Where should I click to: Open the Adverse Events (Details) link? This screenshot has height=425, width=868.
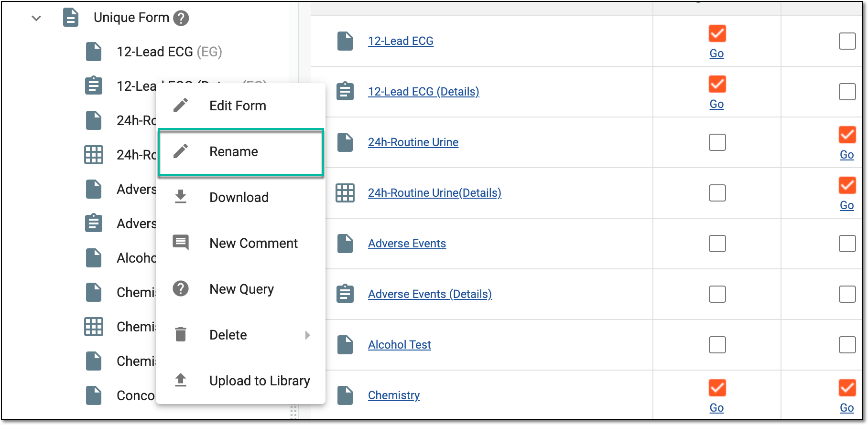point(430,294)
